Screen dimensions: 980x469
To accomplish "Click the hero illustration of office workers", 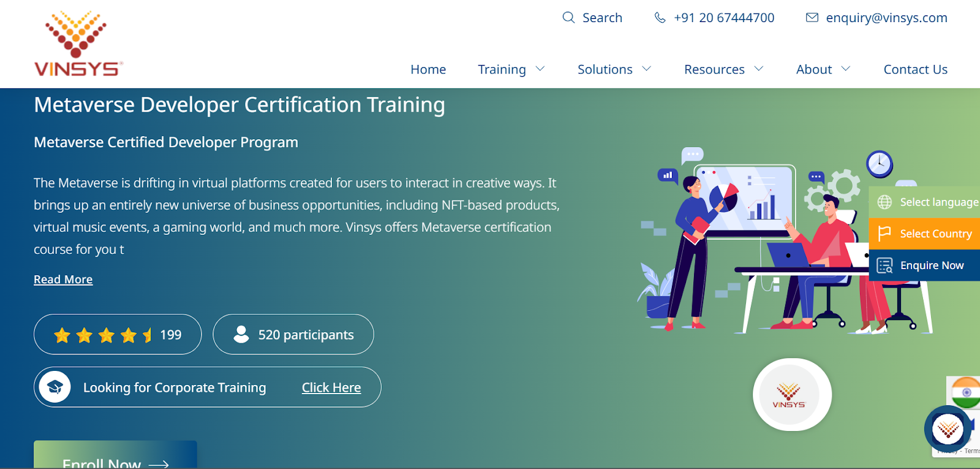I will pos(784,241).
